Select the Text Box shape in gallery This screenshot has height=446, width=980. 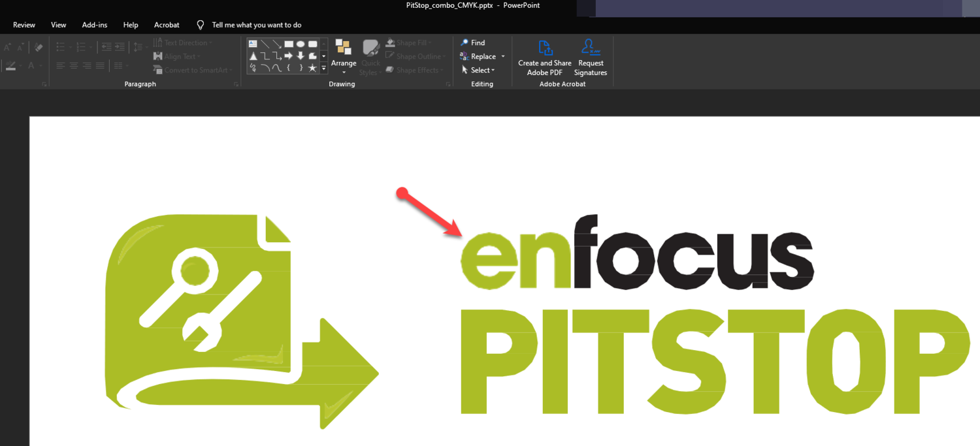[x=253, y=44]
